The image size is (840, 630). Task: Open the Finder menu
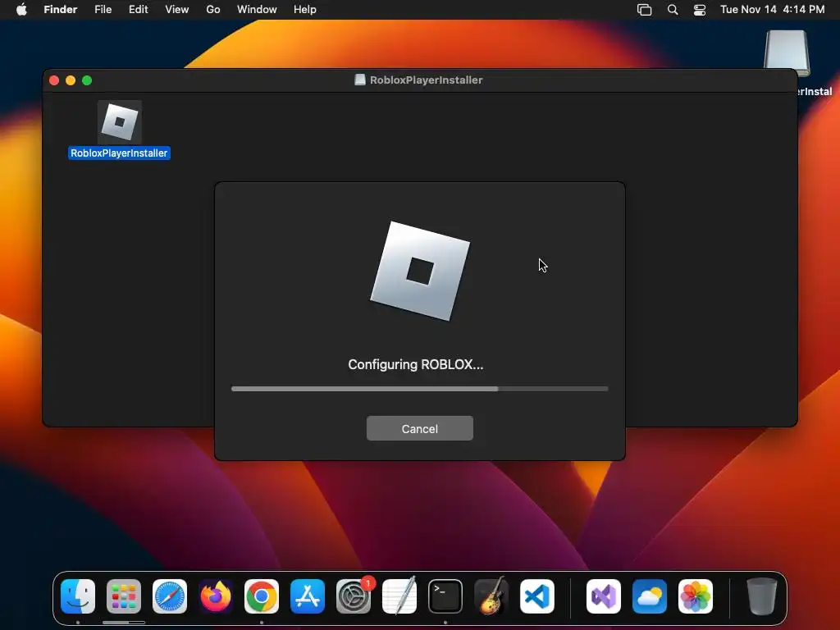pyautogui.click(x=61, y=10)
